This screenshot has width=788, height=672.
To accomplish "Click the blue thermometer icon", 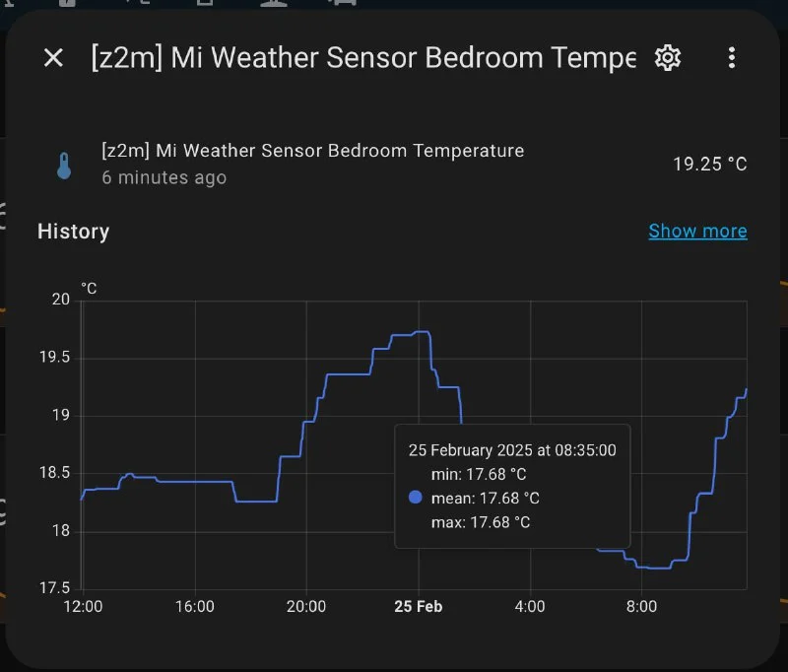I will pos(64,165).
